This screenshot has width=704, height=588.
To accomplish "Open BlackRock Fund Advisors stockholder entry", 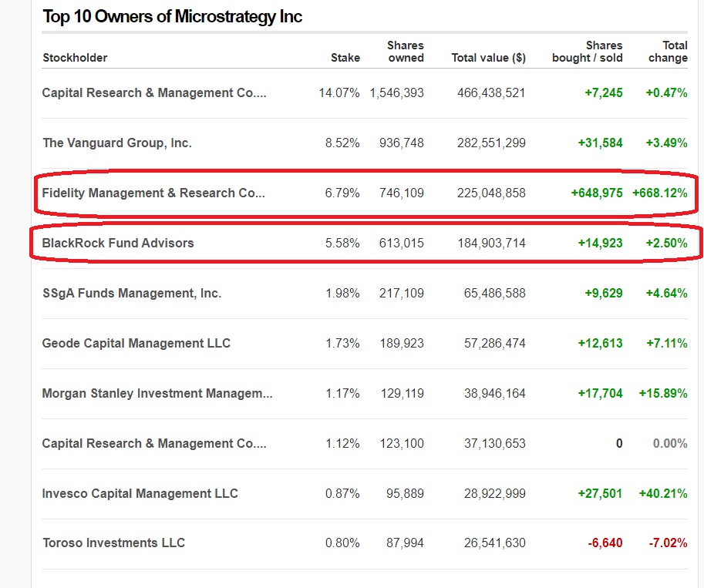I will [x=118, y=244].
